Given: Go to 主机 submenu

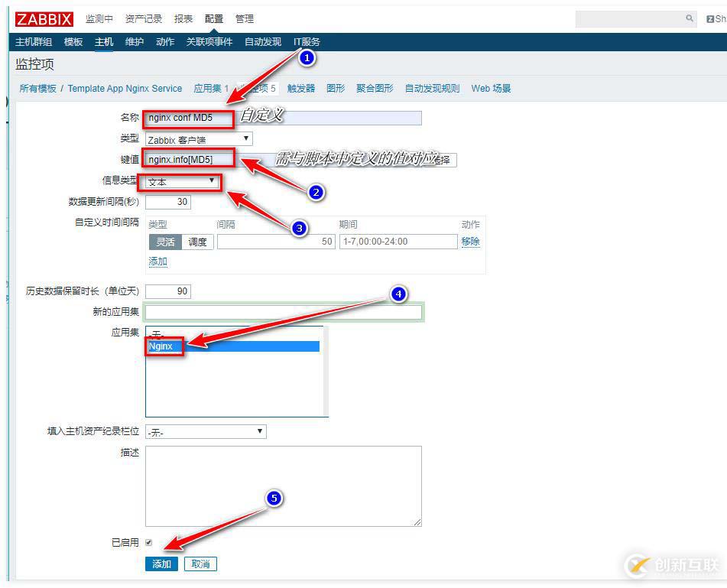Looking at the screenshot, I should [x=104, y=42].
